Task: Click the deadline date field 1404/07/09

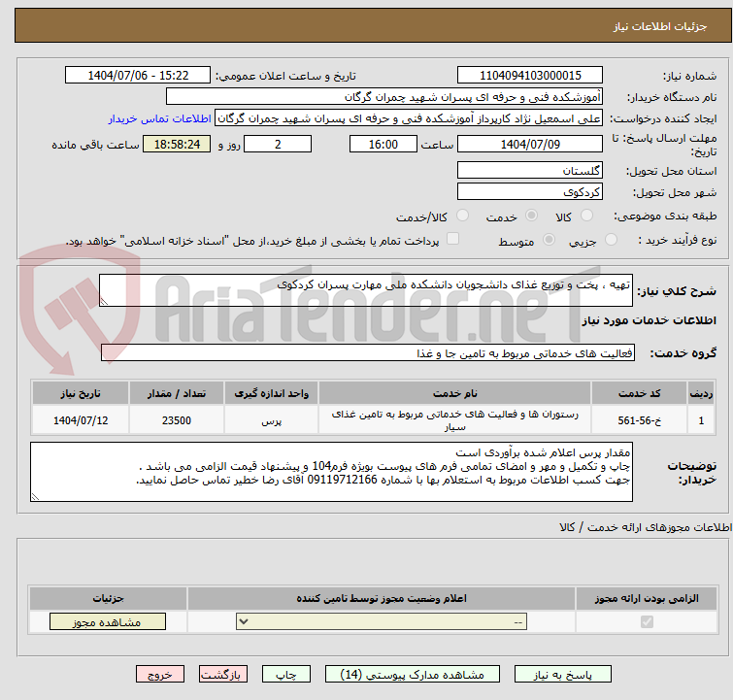Action: click(x=530, y=144)
